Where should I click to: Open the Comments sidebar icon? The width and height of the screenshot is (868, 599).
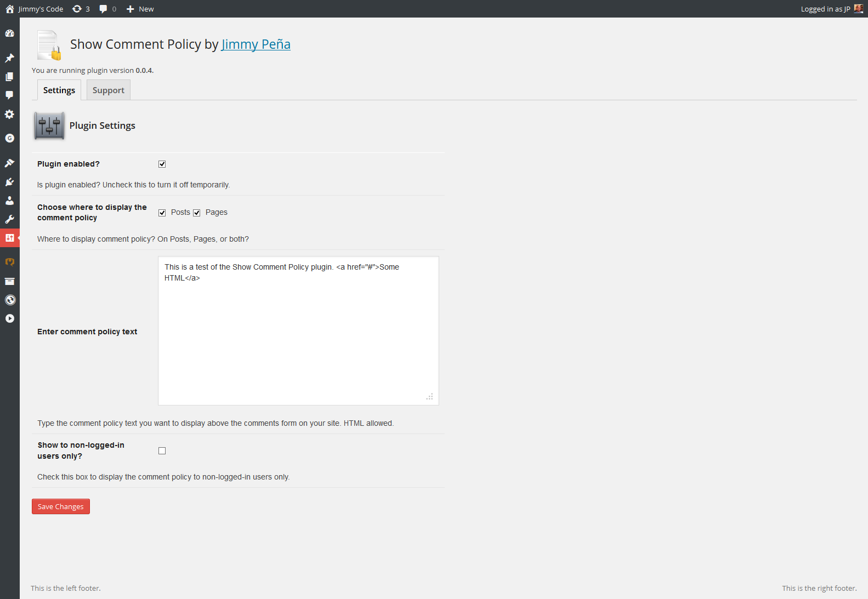9,95
